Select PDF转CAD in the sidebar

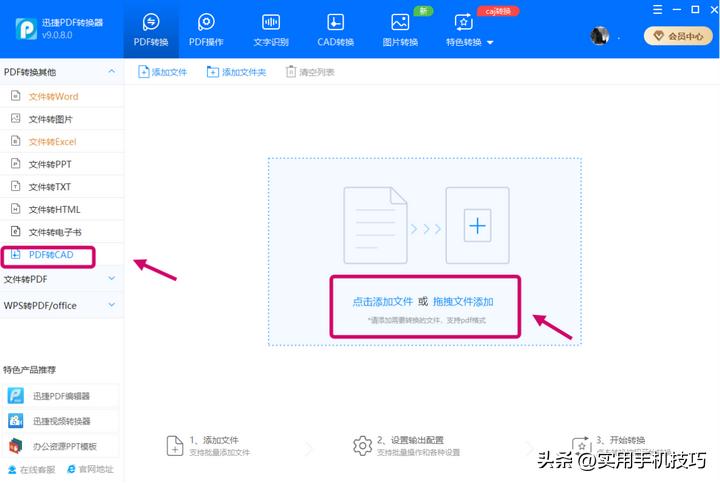click(x=62, y=254)
